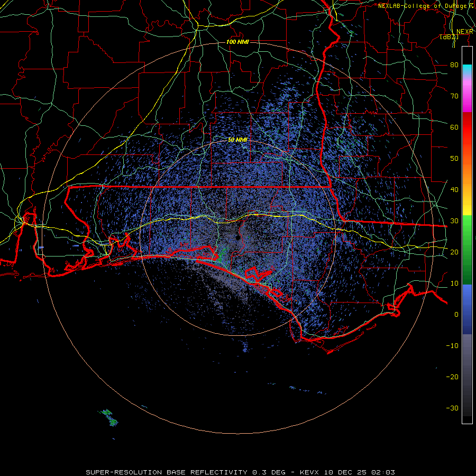
Task: Click the 30 value on the dBZ scale
Action: point(454,221)
